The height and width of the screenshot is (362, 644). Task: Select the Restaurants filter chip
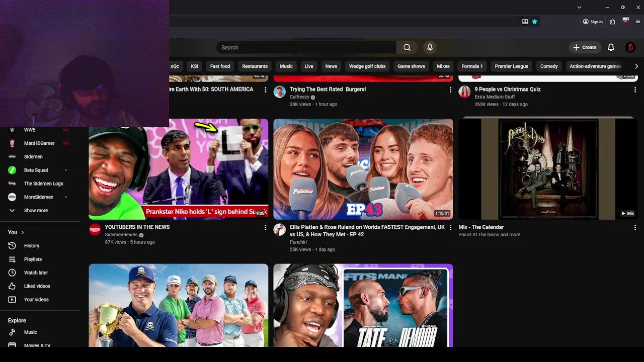coord(255,66)
